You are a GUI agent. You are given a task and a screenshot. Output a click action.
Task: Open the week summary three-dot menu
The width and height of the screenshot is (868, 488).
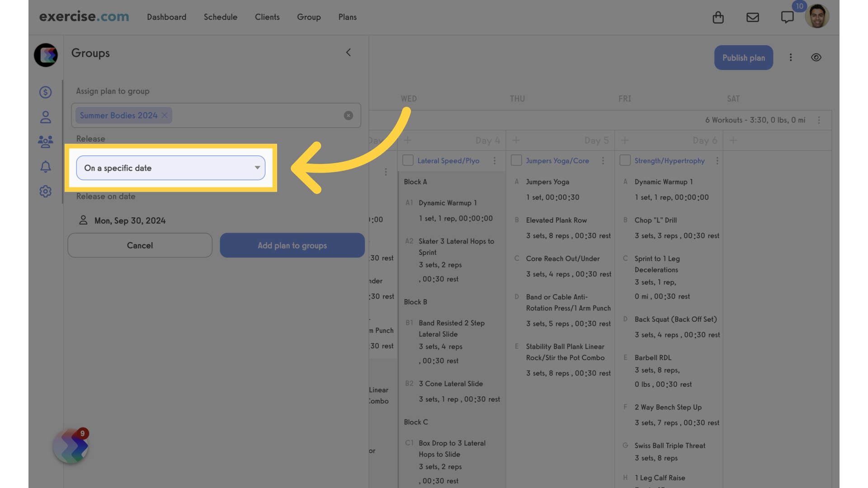pyautogui.click(x=819, y=120)
